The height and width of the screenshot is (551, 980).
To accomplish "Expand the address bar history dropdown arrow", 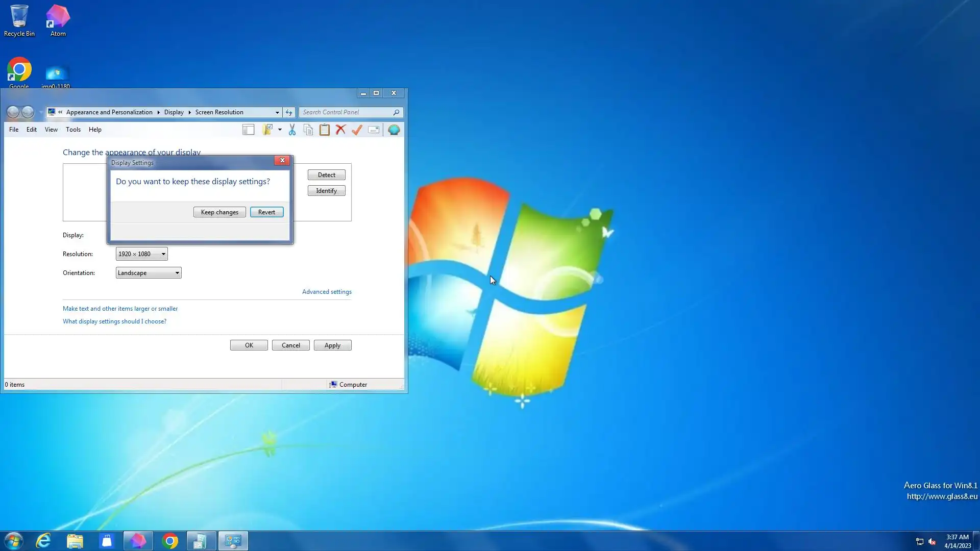I will (x=277, y=112).
